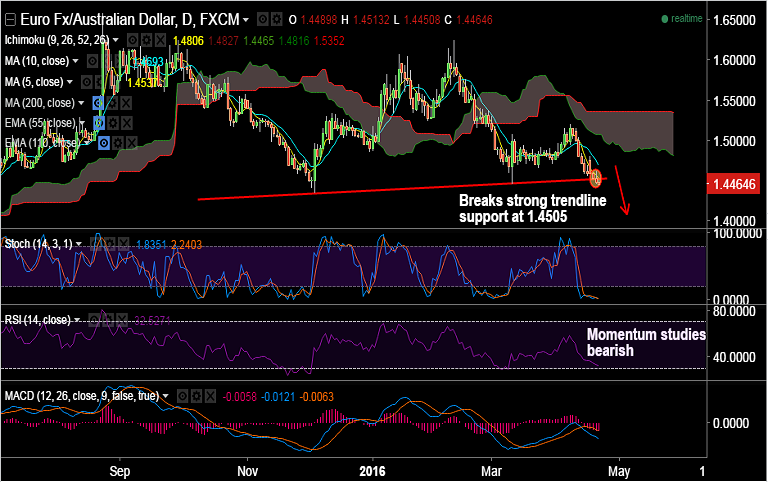768x484 pixels.
Task: Select the MA (200, close) legend label
Action: (x=40, y=103)
